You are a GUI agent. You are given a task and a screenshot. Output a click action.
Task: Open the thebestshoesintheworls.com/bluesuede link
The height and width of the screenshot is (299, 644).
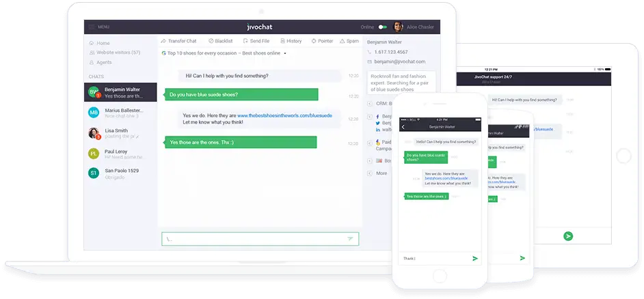(284, 115)
